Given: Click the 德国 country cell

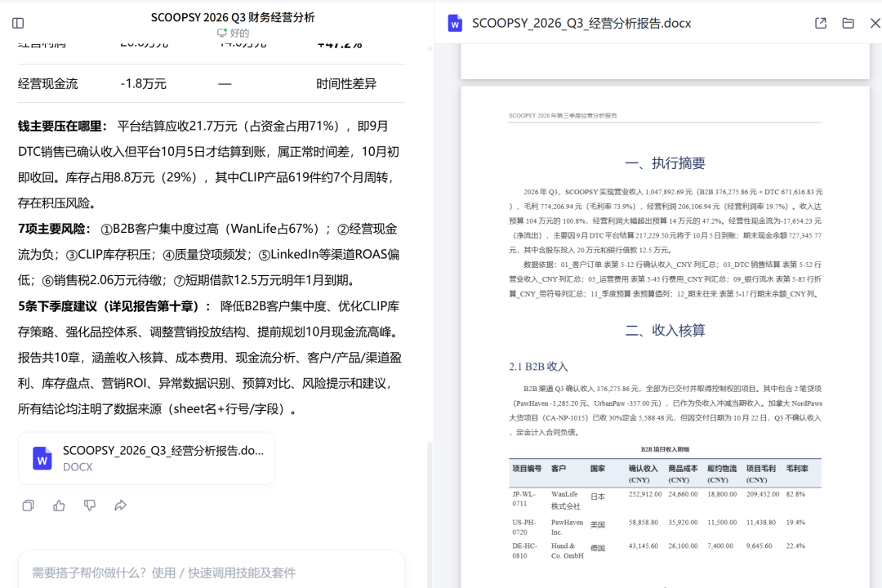Looking at the screenshot, I should 597,548.
